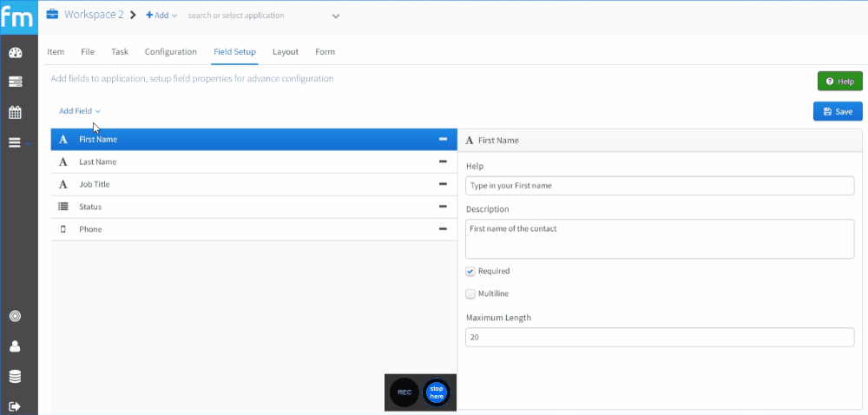
Task: Click the sign-out icon at sidebar bottom
Action: click(x=16, y=406)
